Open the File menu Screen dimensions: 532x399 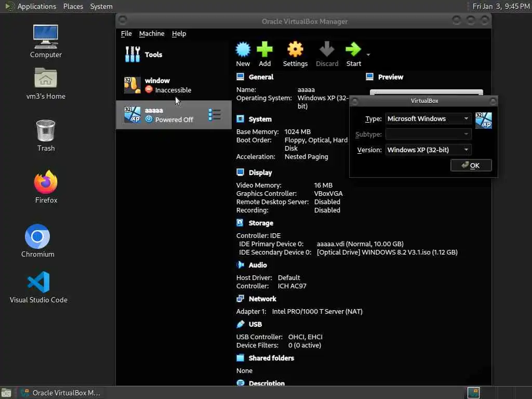(x=126, y=34)
